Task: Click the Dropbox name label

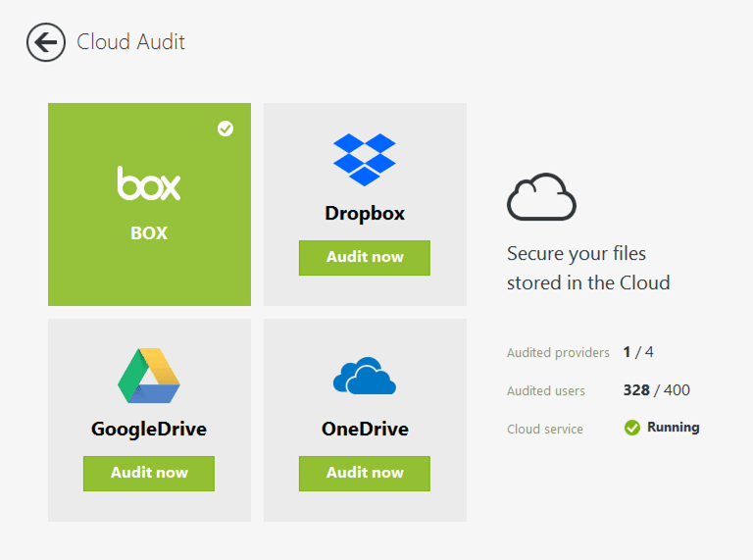Action: coord(365,214)
